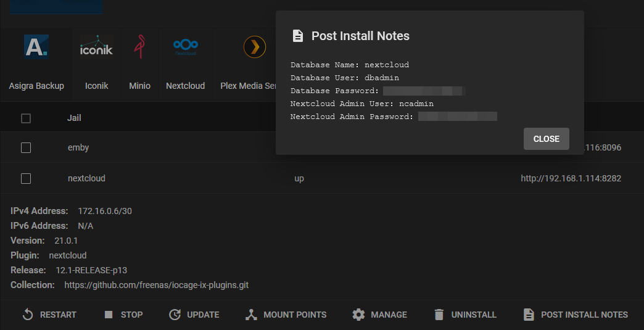Choose the Minio flamingo icon
Image resolution: width=644 pixels, height=330 pixels.
coord(139,47)
